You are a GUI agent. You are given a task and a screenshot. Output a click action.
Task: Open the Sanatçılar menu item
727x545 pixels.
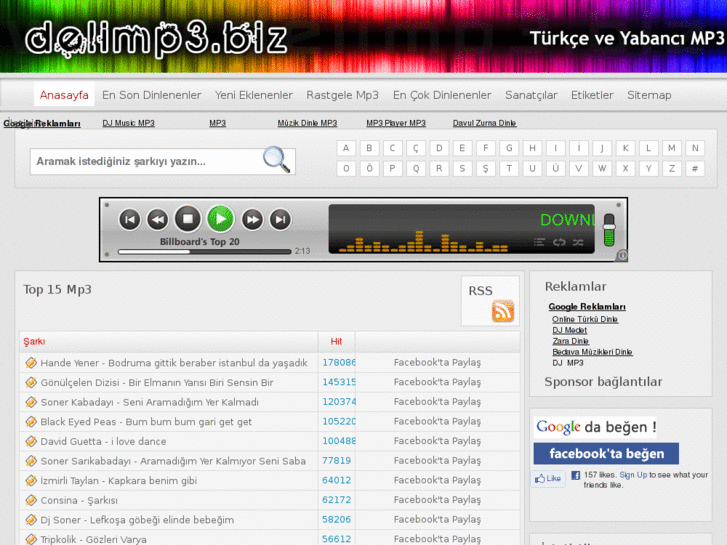coord(531,95)
